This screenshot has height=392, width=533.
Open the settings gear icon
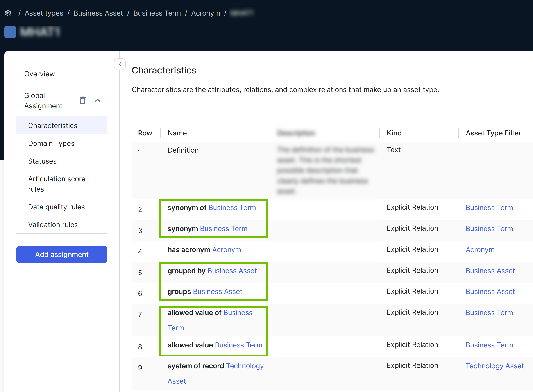pos(8,13)
